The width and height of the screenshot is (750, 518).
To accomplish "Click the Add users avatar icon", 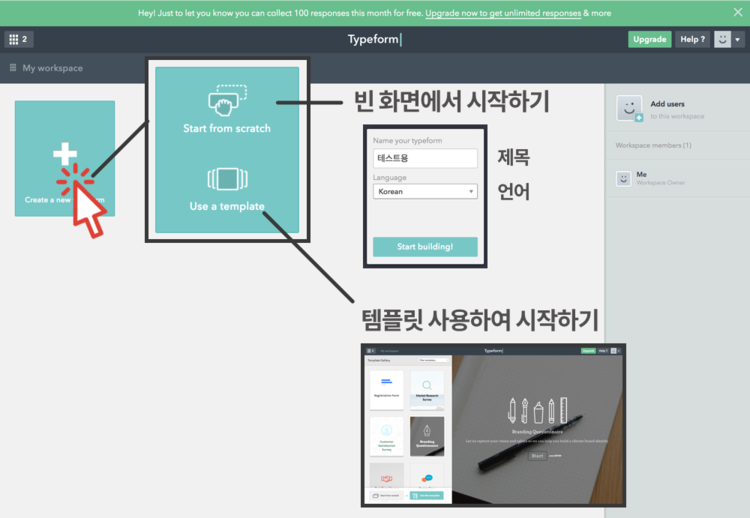I will click(x=629, y=108).
